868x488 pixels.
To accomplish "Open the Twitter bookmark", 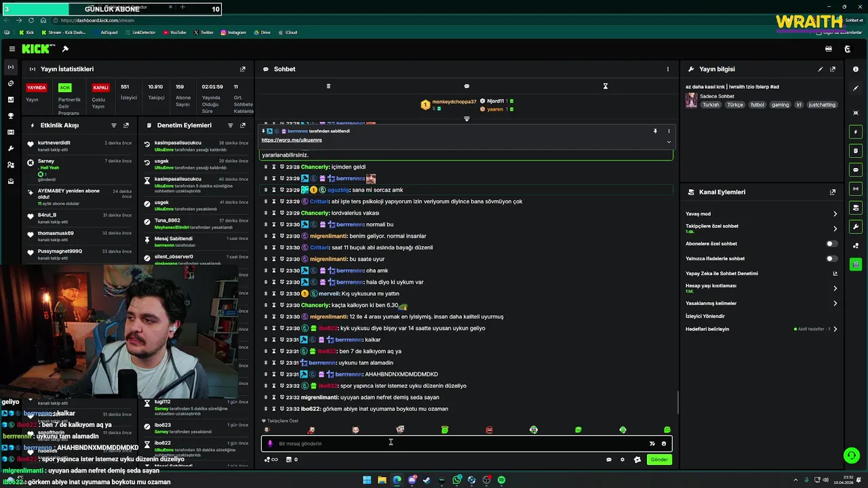I will pyautogui.click(x=203, y=33).
